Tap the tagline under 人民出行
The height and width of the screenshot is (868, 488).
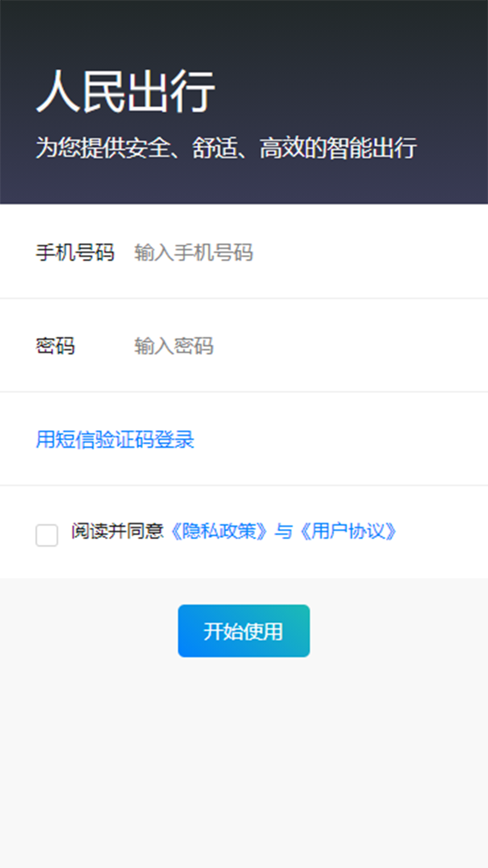(226, 148)
